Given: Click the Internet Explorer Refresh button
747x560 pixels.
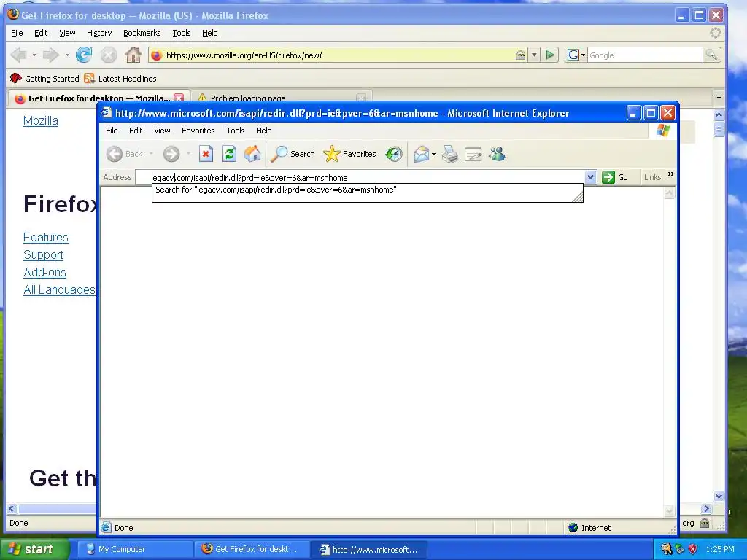Looking at the screenshot, I should point(229,154).
